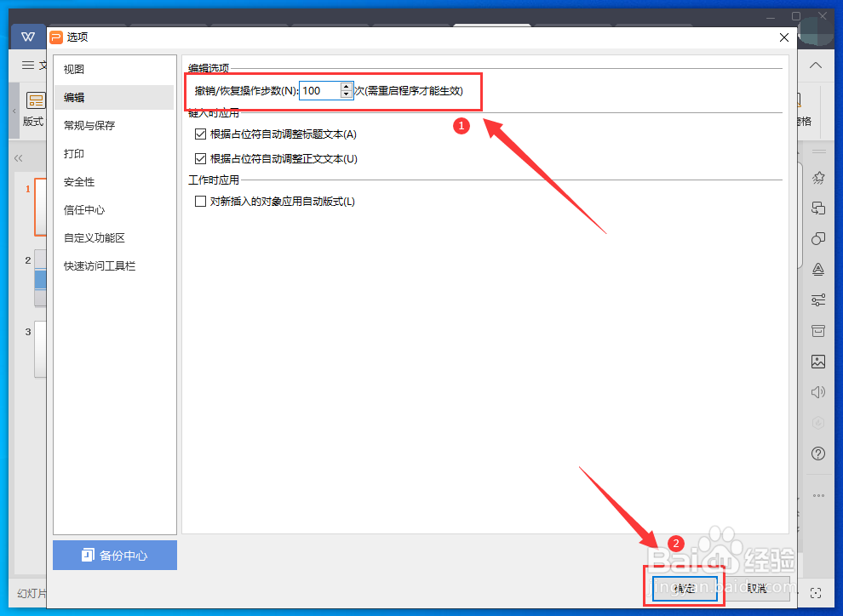Open the archive box icon in sidebar
Viewport: 843px width, 616px height.
[818, 331]
